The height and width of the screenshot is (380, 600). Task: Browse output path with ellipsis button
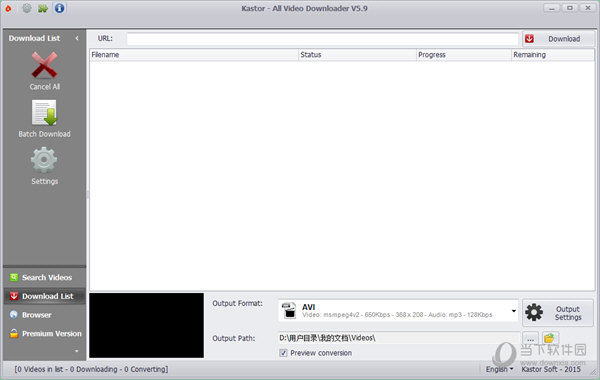[x=530, y=339]
